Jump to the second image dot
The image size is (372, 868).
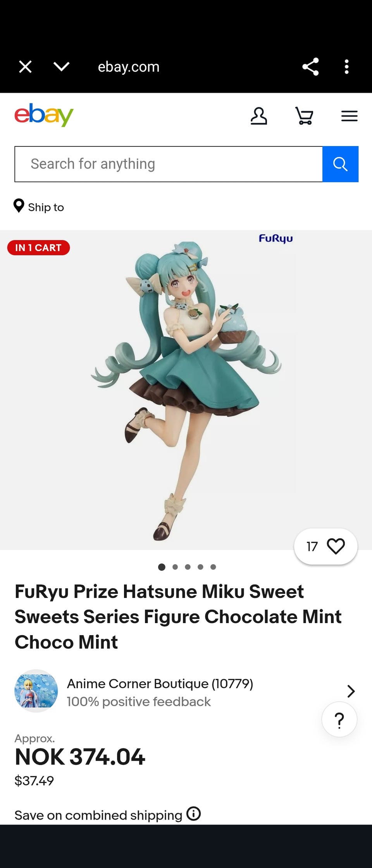(x=175, y=567)
